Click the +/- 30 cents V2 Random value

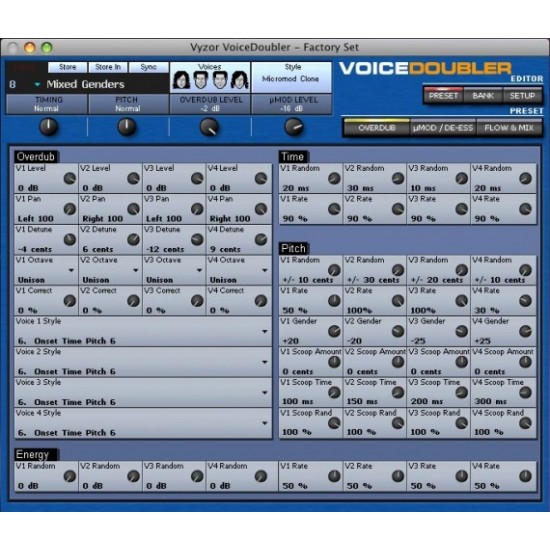[x=373, y=280]
